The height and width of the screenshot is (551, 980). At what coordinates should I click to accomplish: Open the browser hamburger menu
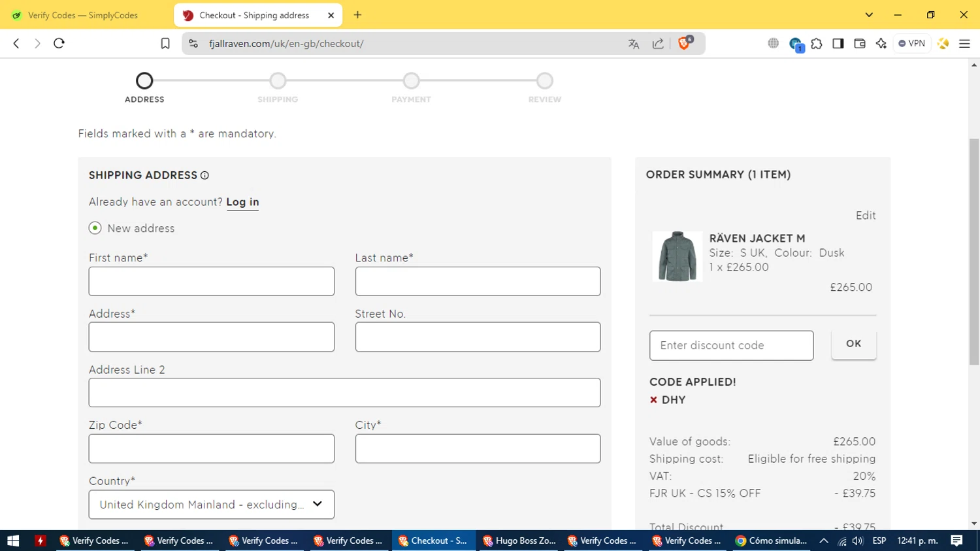[x=964, y=44]
